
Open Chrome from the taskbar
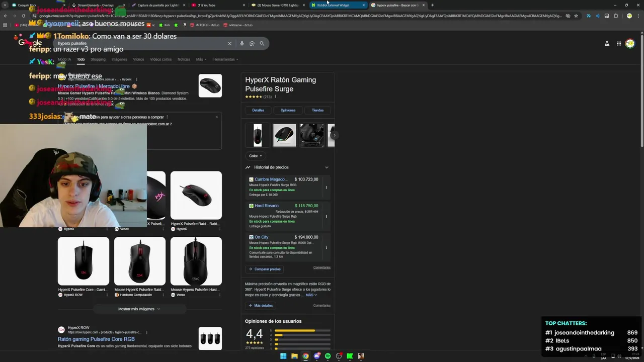(305, 356)
